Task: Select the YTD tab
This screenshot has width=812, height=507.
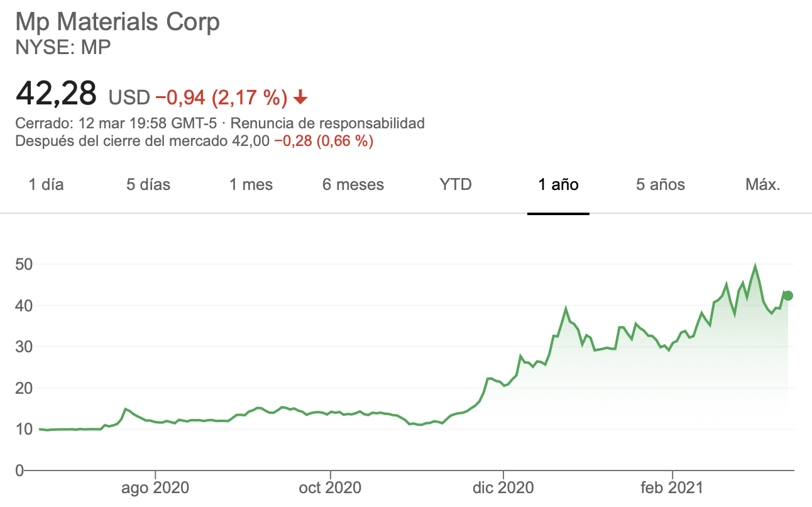Action: click(456, 185)
